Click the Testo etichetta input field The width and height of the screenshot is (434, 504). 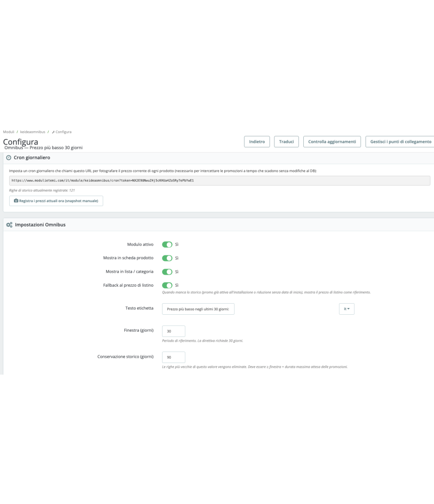[x=198, y=309]
